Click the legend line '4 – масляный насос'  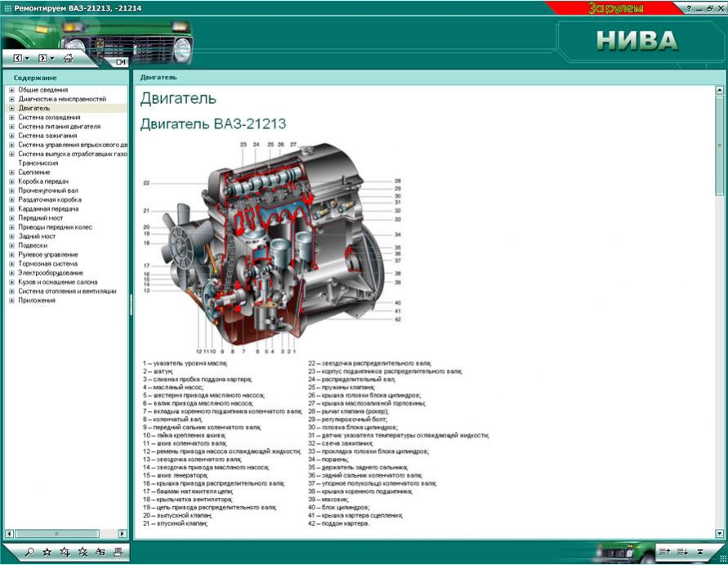pyautogui.click(x=173, y=387)
